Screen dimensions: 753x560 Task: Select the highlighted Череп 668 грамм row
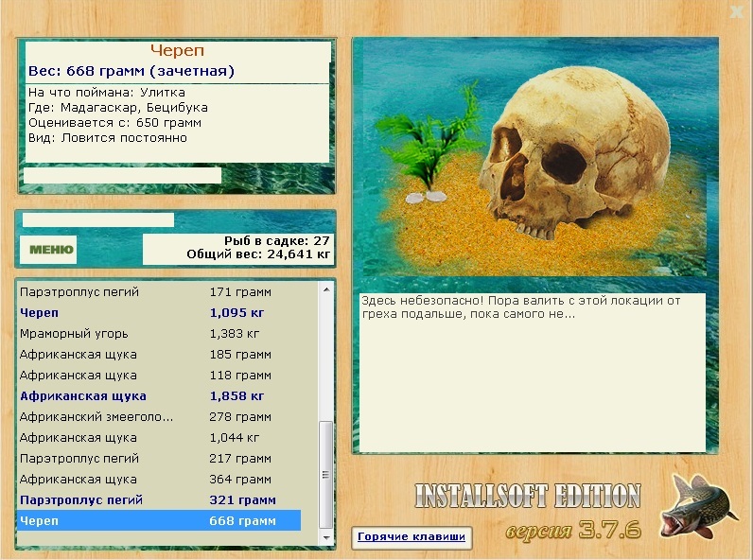tap(159, 520)
